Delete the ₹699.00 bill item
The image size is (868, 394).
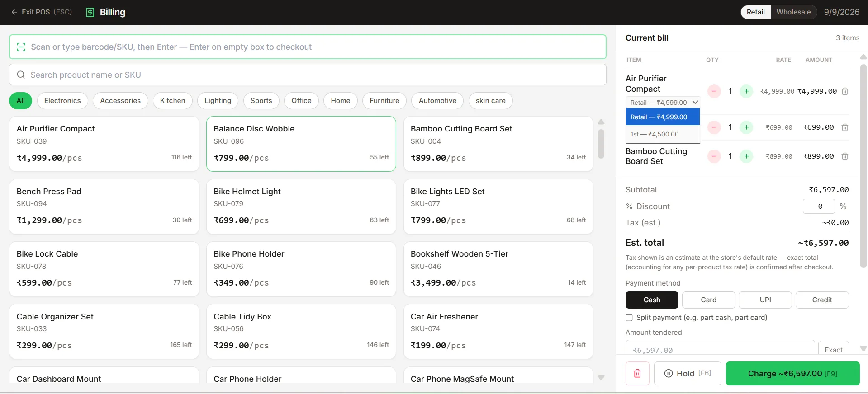pos(844,127)
